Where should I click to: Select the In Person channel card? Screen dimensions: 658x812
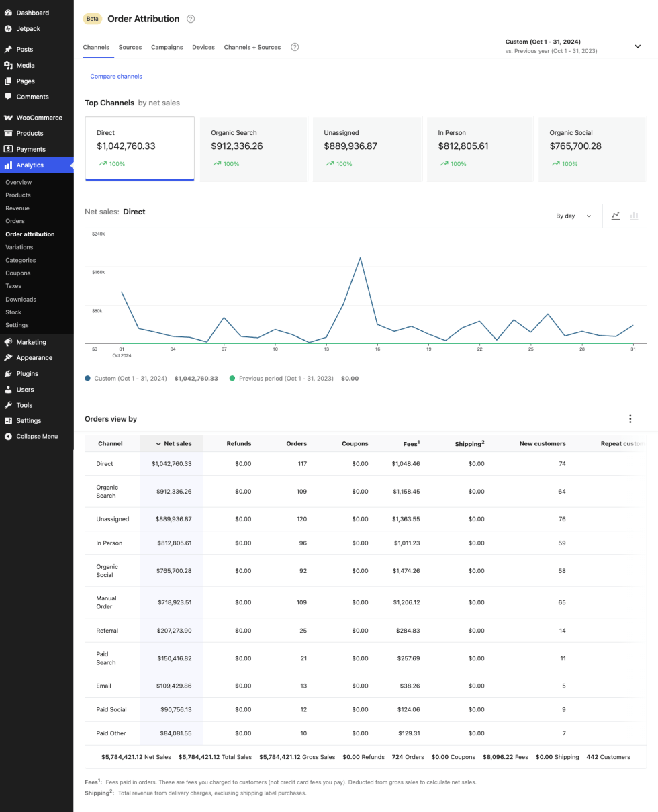tap(479, 148)
